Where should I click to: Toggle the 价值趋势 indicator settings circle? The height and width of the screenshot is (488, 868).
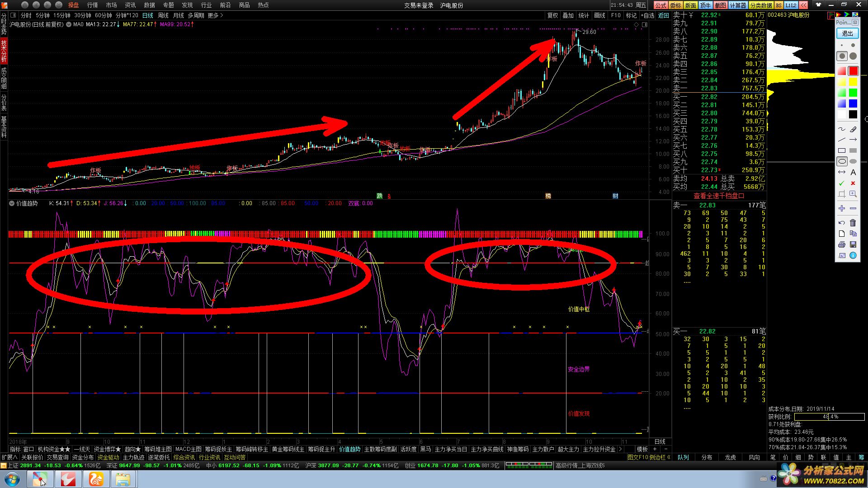click(x=12, y=203)
